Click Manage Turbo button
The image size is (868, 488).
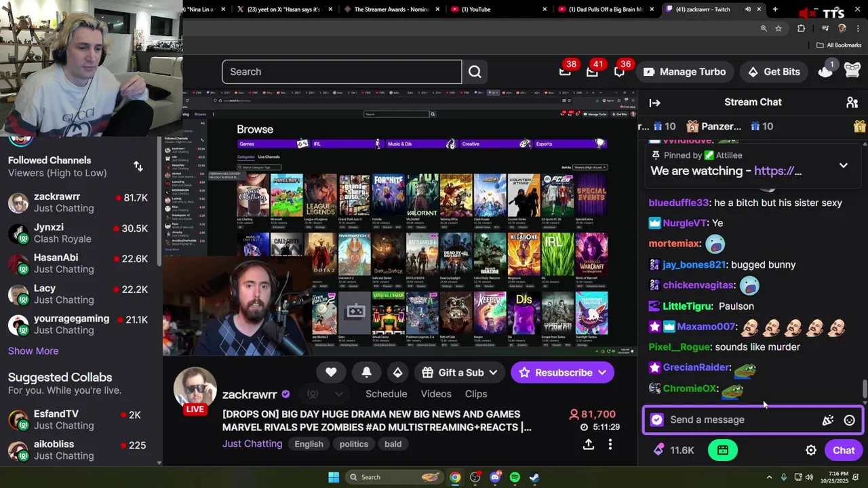(685, 72)
